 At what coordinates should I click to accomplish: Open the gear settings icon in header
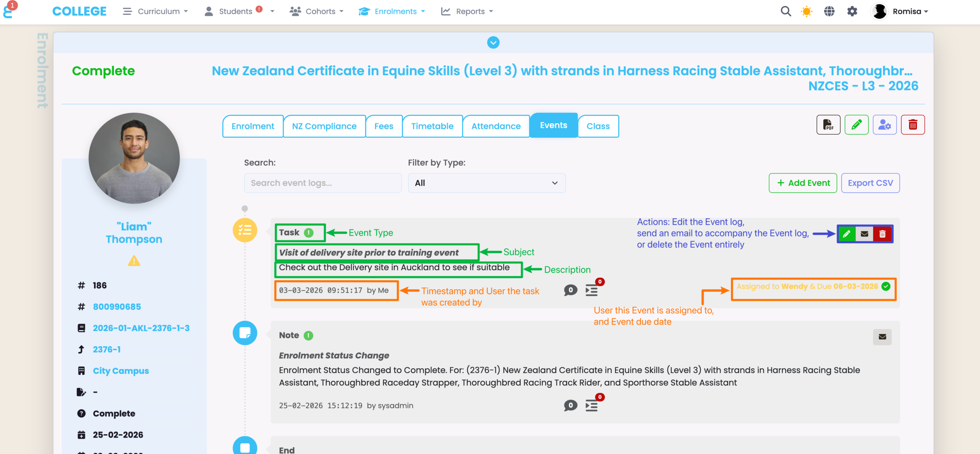[852, 11]
